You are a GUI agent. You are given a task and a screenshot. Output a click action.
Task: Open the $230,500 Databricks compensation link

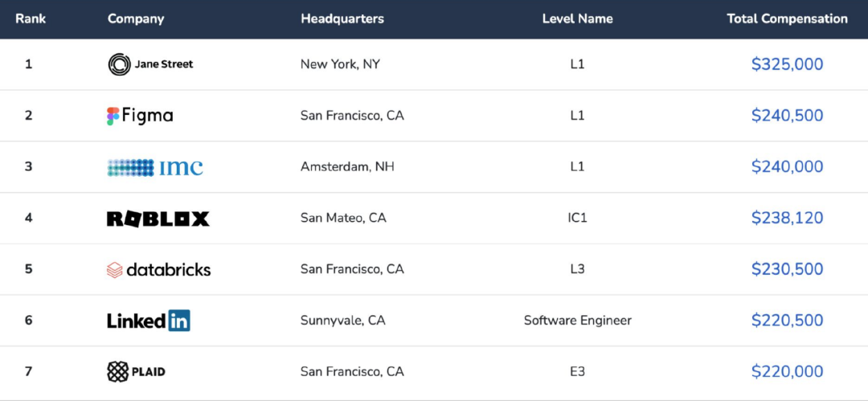(x=787, y=269)
